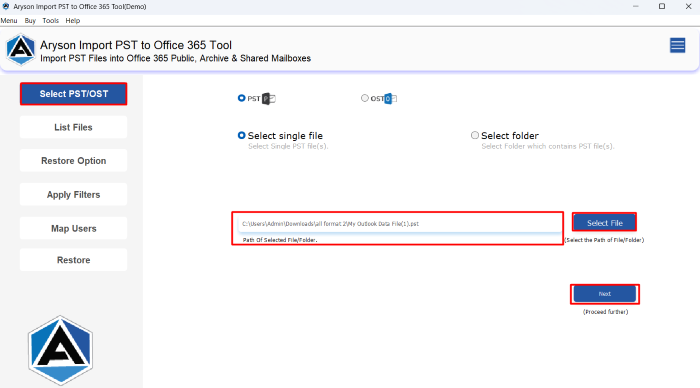The height and width of the screenshot is (388, 700).
Task: Open the Help menu
Action: click(x=73, y=21)
